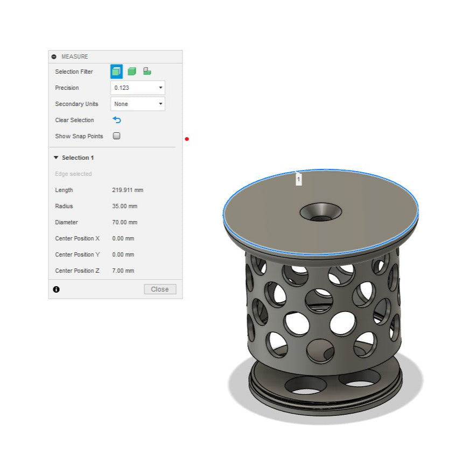Click the Precision label
The height and width of the screenshot is (475, 476).
(x=67, y=88)
